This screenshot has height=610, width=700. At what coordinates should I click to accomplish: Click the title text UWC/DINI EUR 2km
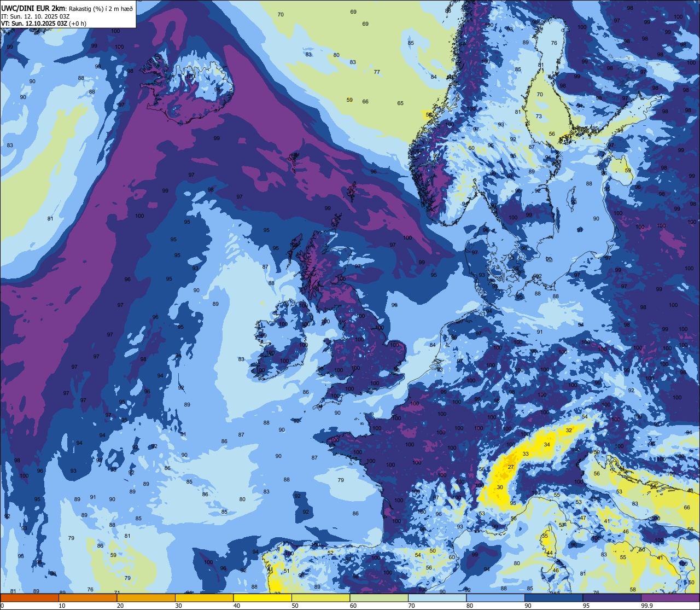tap(33, 8)
